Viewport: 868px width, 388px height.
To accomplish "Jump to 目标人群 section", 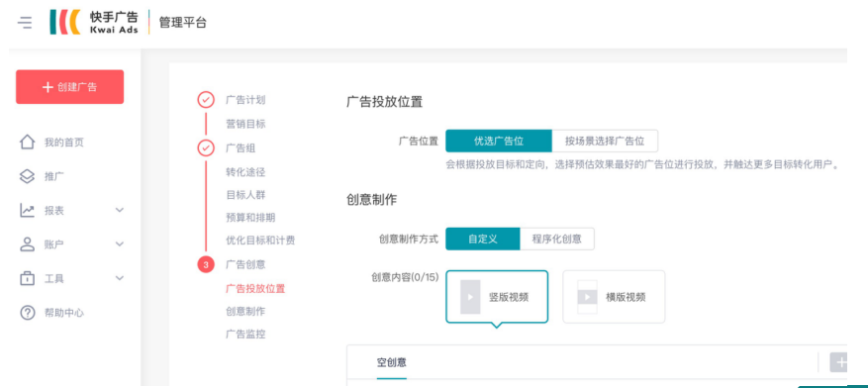I will point(245,195).
